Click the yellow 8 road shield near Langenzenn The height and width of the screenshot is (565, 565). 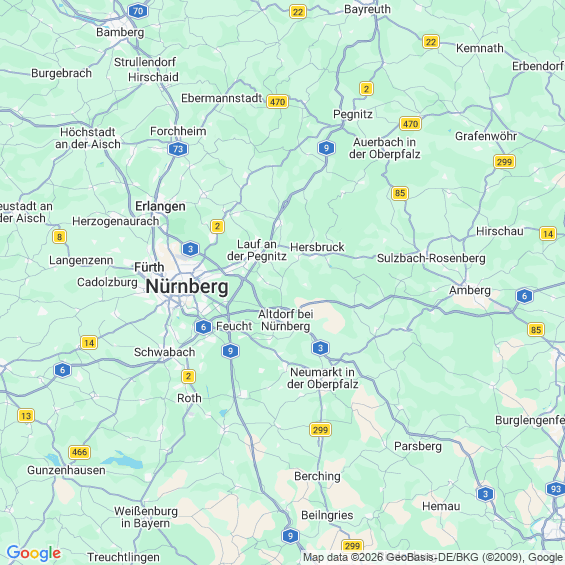pos(59,237)
